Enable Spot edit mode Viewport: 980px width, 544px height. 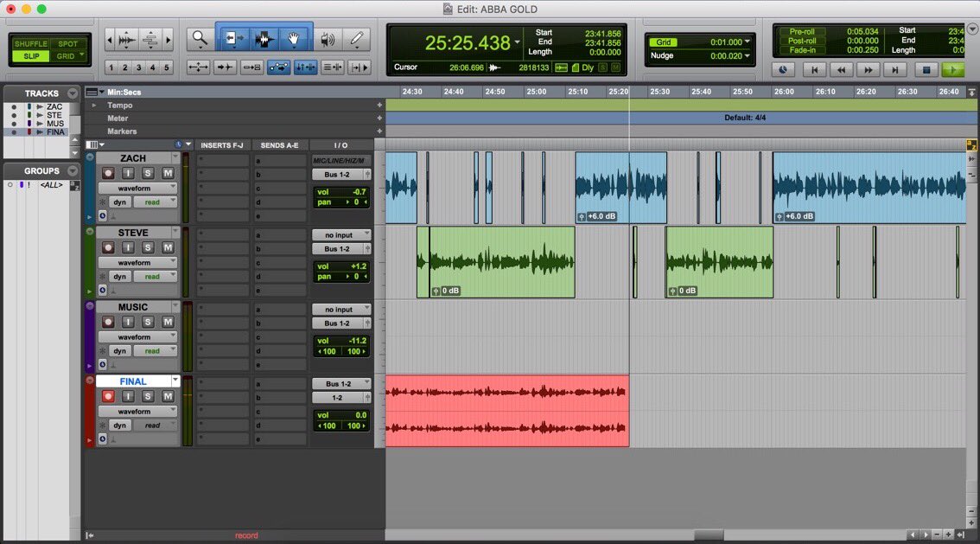coord(67,44)
